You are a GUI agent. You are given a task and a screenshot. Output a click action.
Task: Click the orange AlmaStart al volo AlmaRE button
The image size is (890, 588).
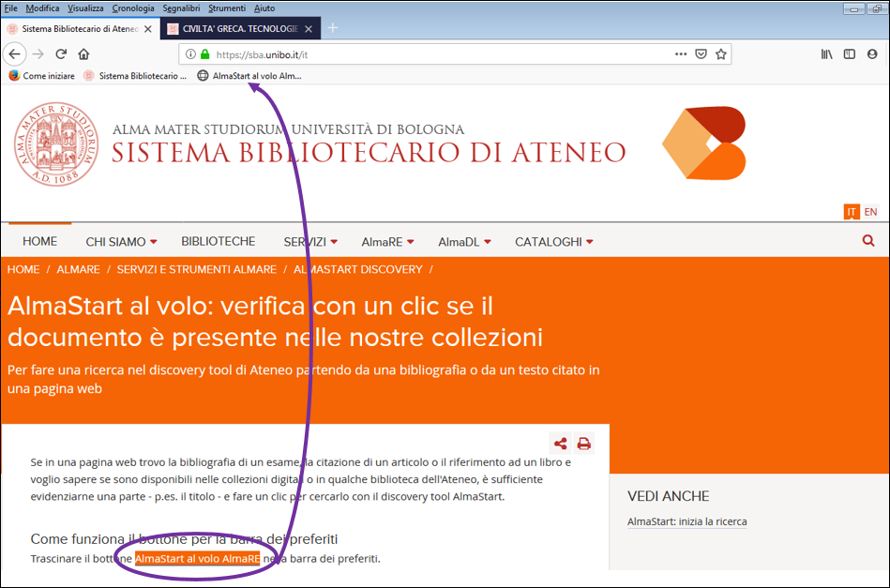pos(197,559)
